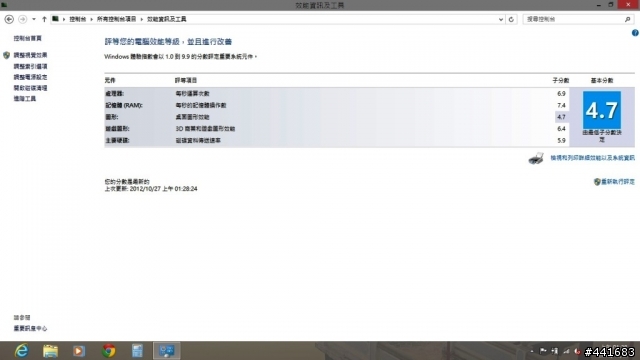Go up one level with the Up arrow
This screenshot has height=360, width=640.
pyautogui.click(x=44, y=19)
